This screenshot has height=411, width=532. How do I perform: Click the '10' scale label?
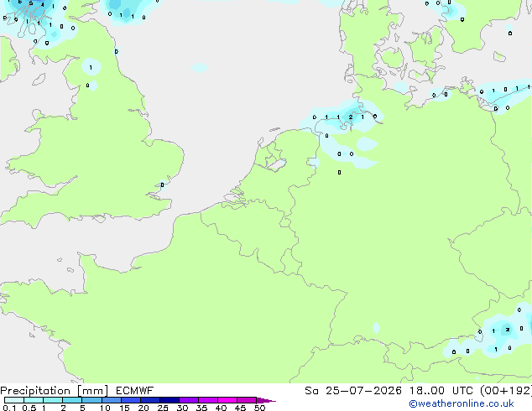(x=105, y=408)
